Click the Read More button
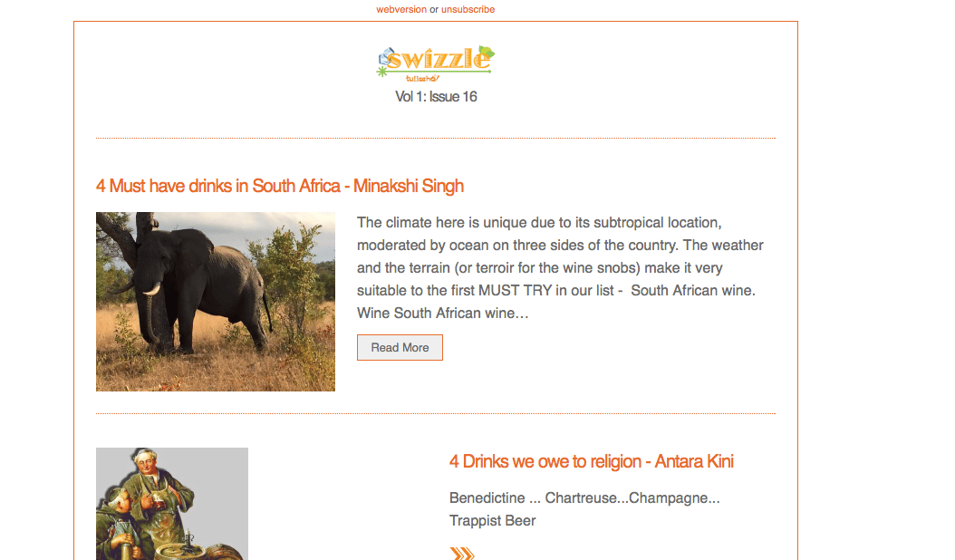Image resolution: width=955 pixels, height=560 pixels. 400,347
